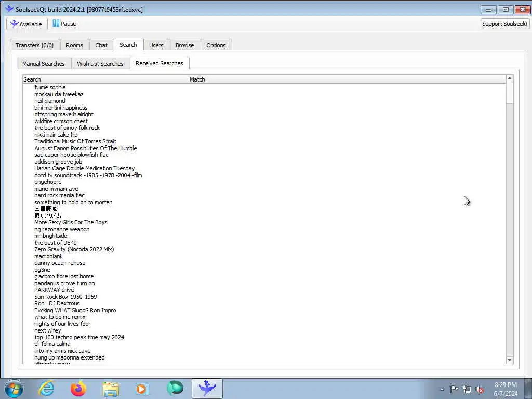
Task: Click the vertical scrollbar thumb
Action: tap(509, 93)
